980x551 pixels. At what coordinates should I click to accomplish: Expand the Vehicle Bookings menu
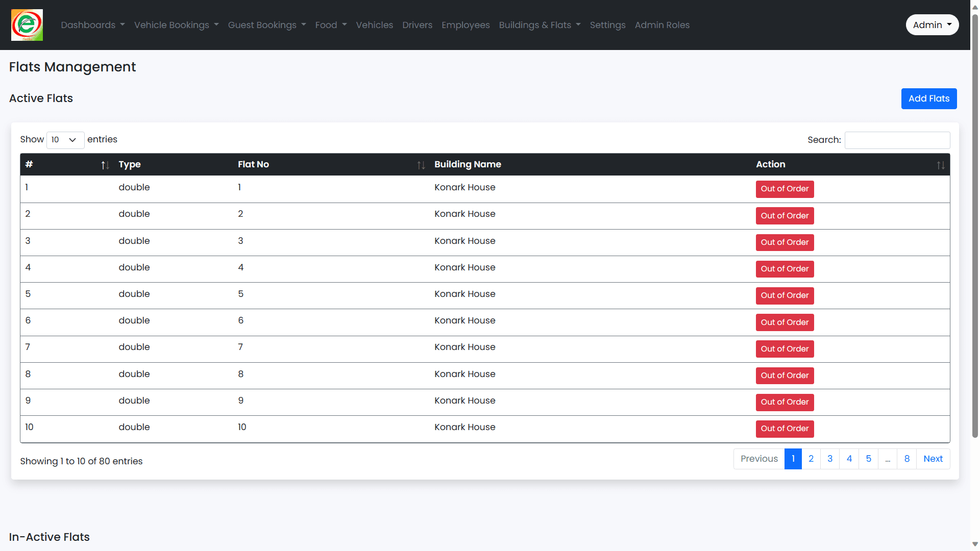pos(176,25)
